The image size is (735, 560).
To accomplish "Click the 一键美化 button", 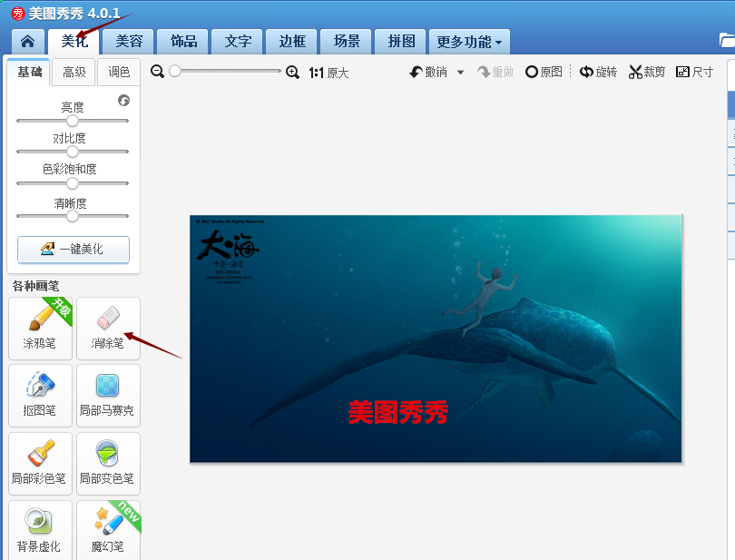I will [73, 249].
